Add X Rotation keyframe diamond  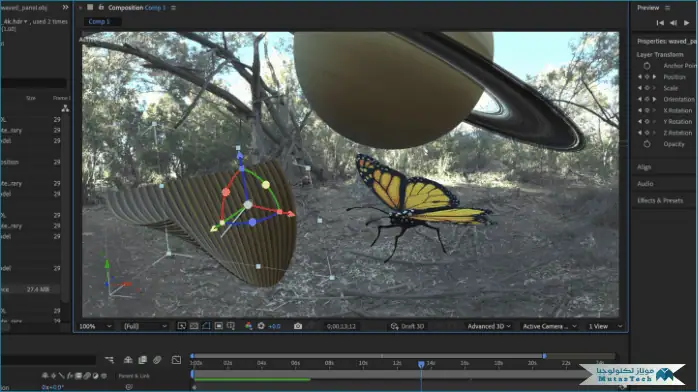647,110
